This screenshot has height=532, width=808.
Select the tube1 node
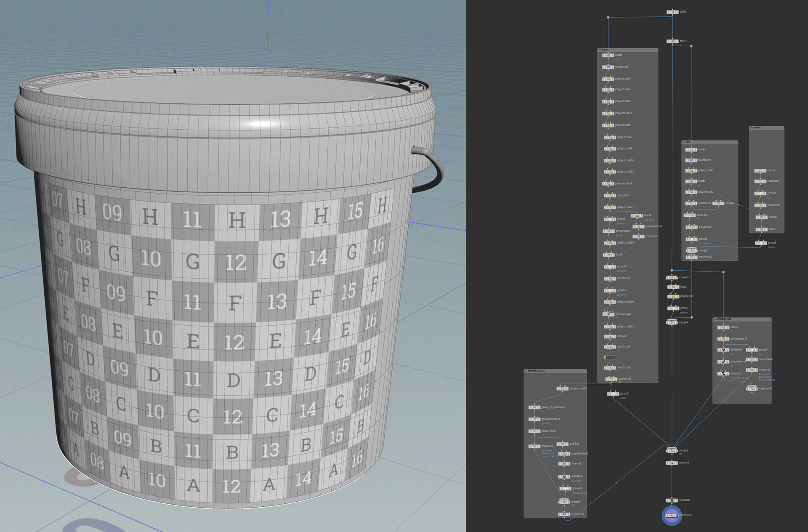click(x=672, y=12)
